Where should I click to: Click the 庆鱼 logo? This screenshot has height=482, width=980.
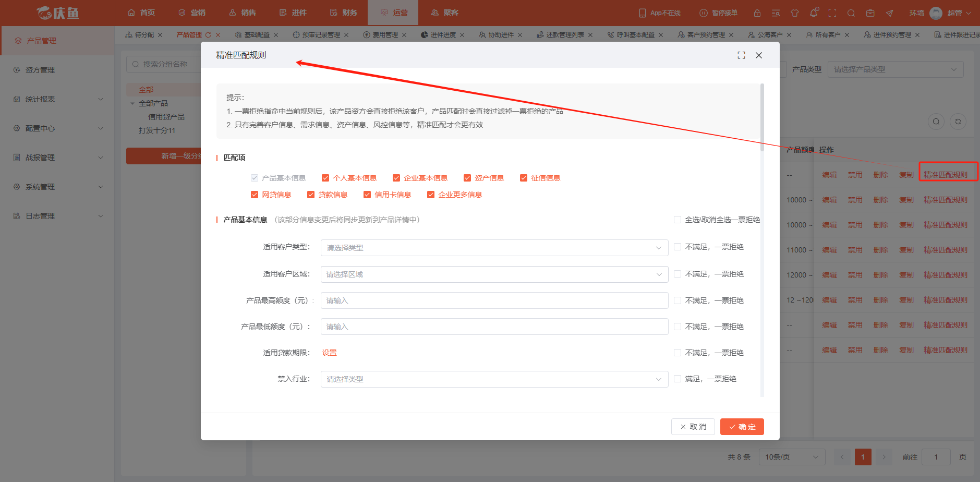(x=57, y=13)
